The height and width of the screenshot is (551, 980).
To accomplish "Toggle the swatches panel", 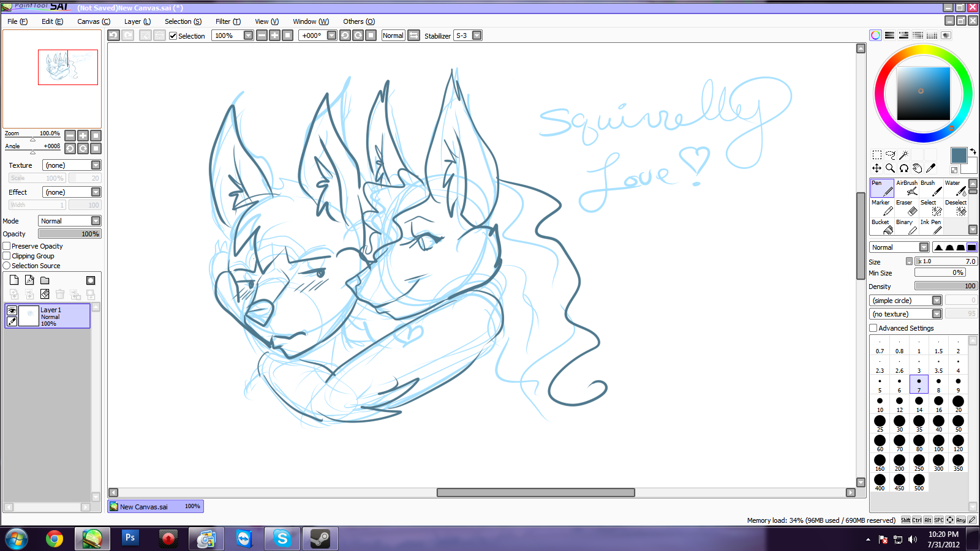I will coord(932,36).
